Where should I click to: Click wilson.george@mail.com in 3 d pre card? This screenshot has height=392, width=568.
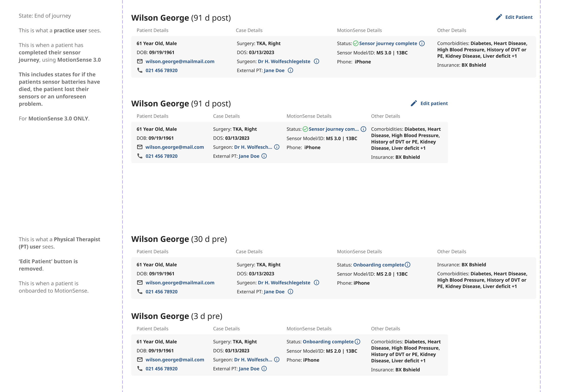pos(175,360)
